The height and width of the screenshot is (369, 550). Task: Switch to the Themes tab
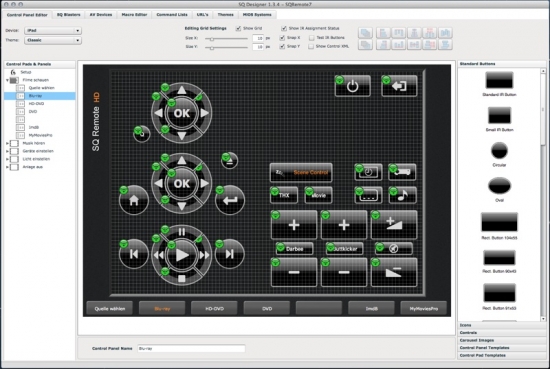coord(225,15)
